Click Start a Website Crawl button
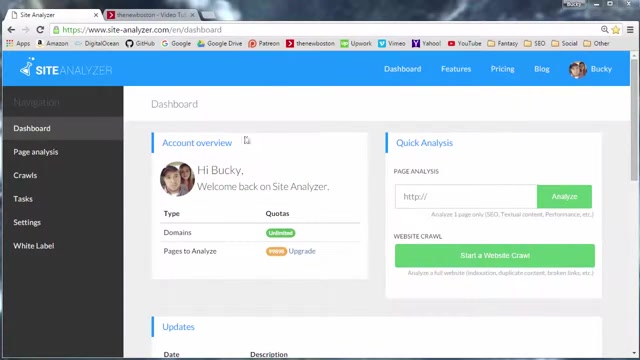Image resolution: width=640 pixels, height=360 pixels. click(495, 256)
